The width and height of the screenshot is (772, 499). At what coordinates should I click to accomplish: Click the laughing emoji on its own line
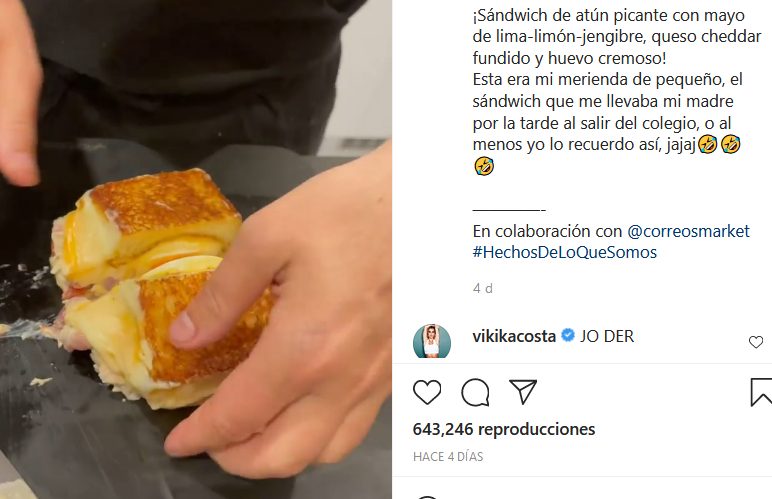[x=484, y=166]
